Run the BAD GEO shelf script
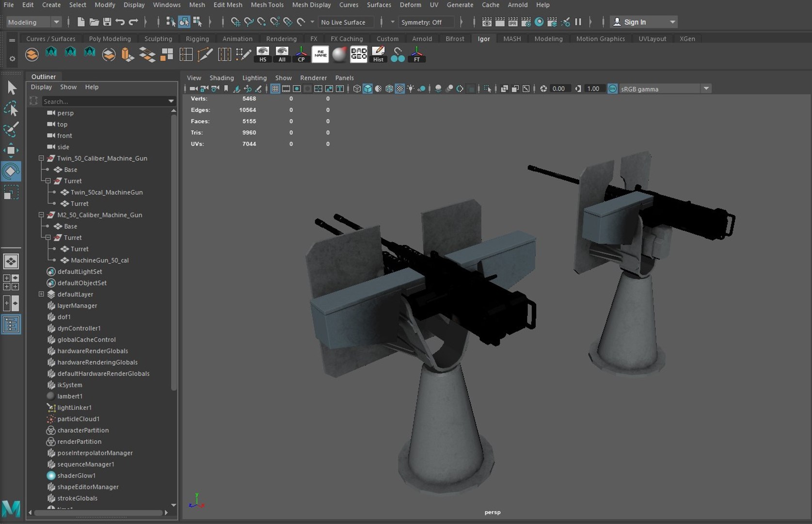This screenshot has height=524, width=812. pyautogui.click(x=359, y=54)
